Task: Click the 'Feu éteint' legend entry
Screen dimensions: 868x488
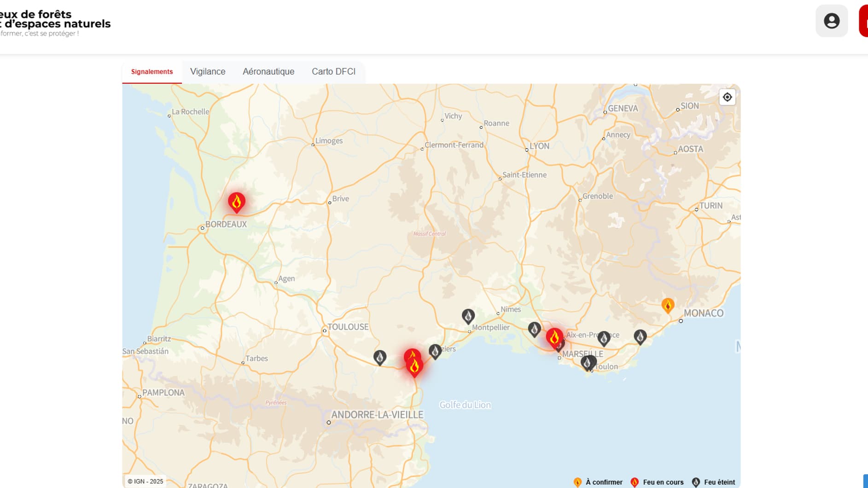Action: tap(713, 482)
